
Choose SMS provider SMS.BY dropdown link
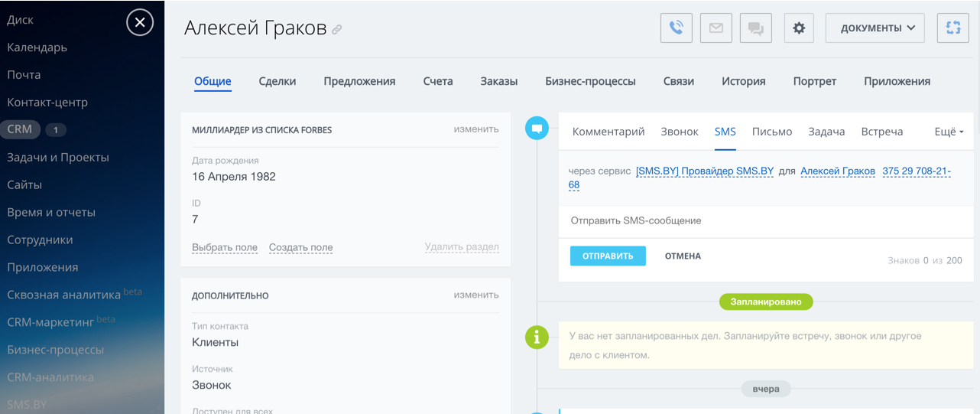click(704, 171)
